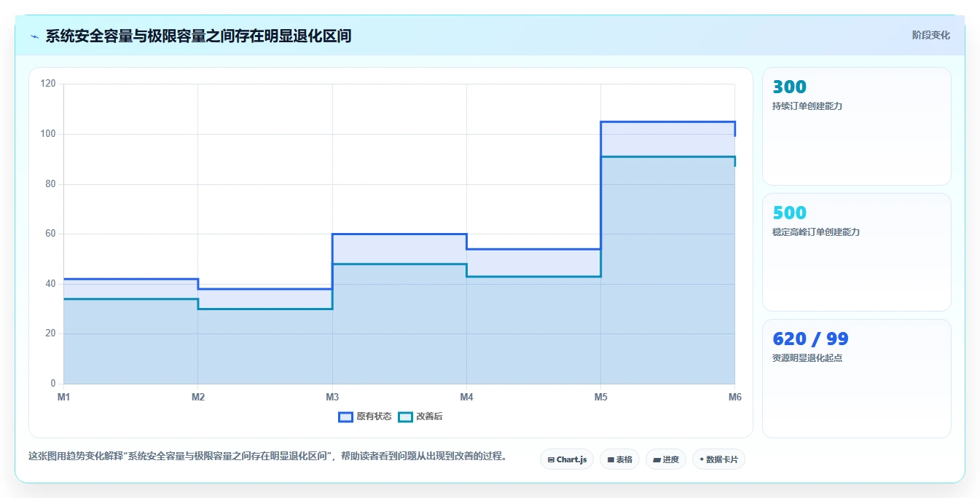
Task: Select the Chart.js tag
Action: (567, 459)
